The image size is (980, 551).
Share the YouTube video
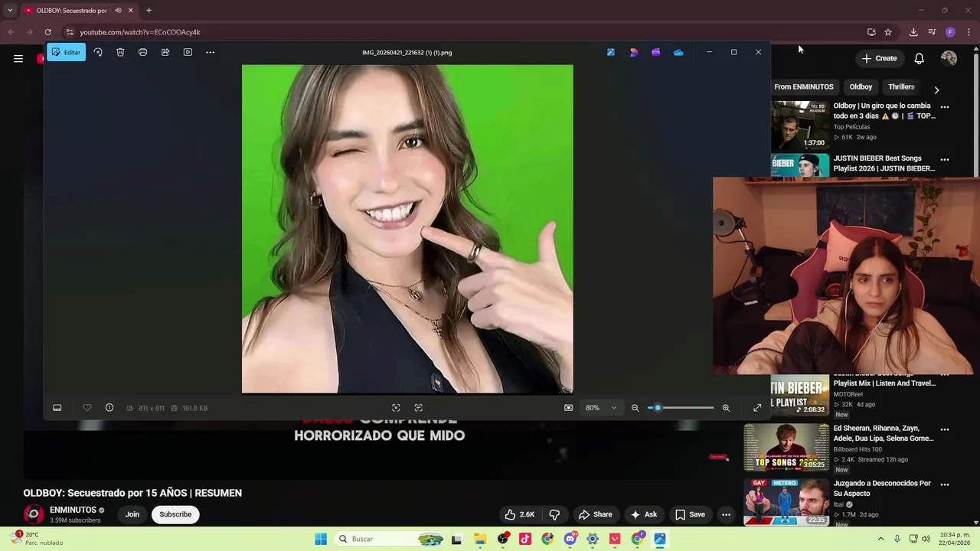pos(596,514)
